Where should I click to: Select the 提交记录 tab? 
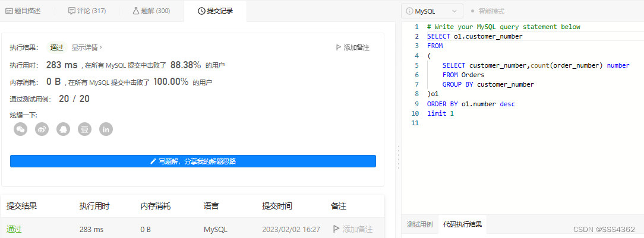(215, 11)
